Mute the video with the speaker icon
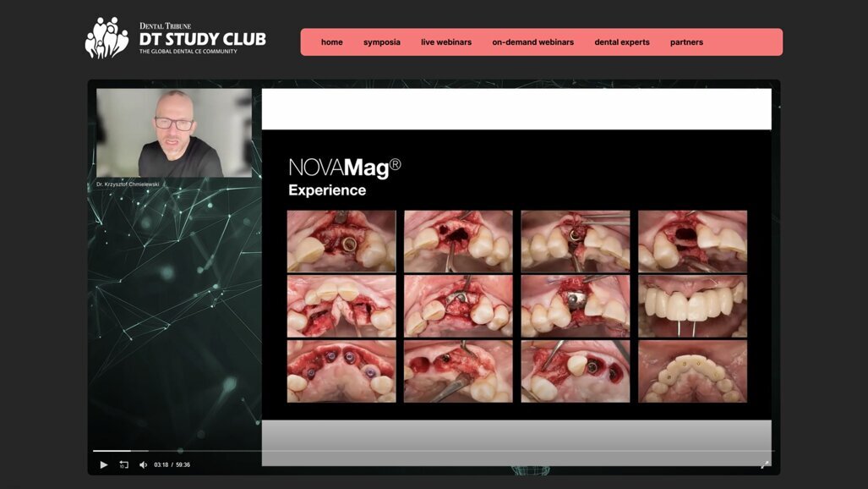The image size is (868, 489). point(143,464)
